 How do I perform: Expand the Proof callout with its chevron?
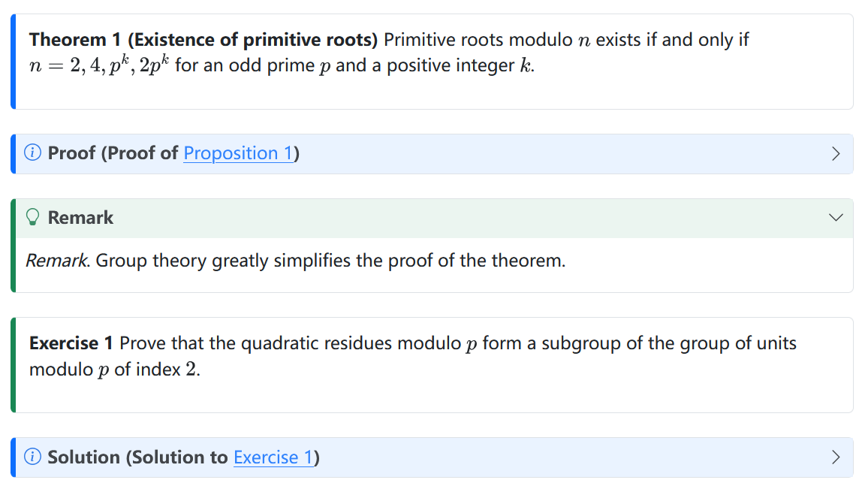(836, 154)
